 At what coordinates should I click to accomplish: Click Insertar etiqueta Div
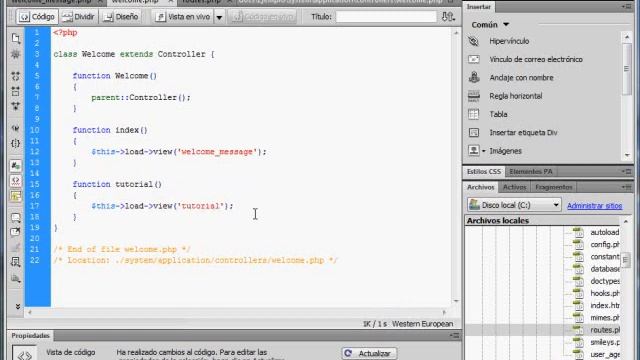click(x=523, y=133)
